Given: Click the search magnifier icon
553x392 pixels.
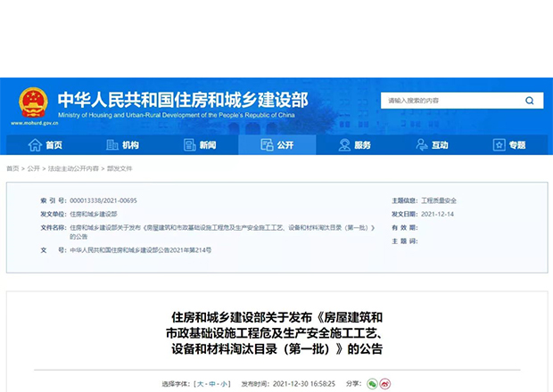Looking at the screenshot, I should 530,101.
